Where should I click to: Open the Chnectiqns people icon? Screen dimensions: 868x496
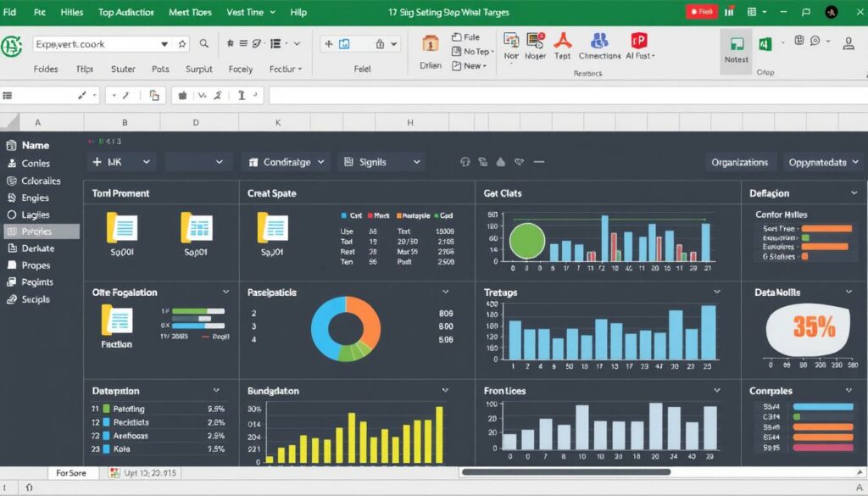click(x=599, y=40)
